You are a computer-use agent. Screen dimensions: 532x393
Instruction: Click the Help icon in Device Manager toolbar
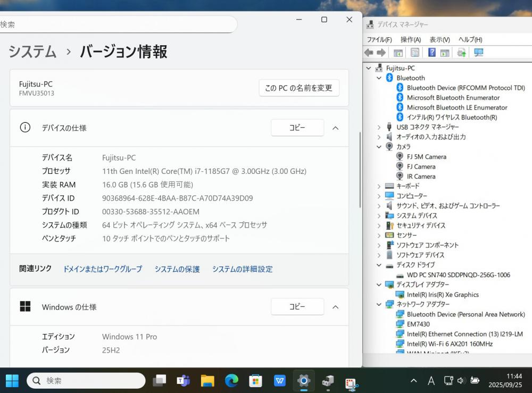point(432,53)
